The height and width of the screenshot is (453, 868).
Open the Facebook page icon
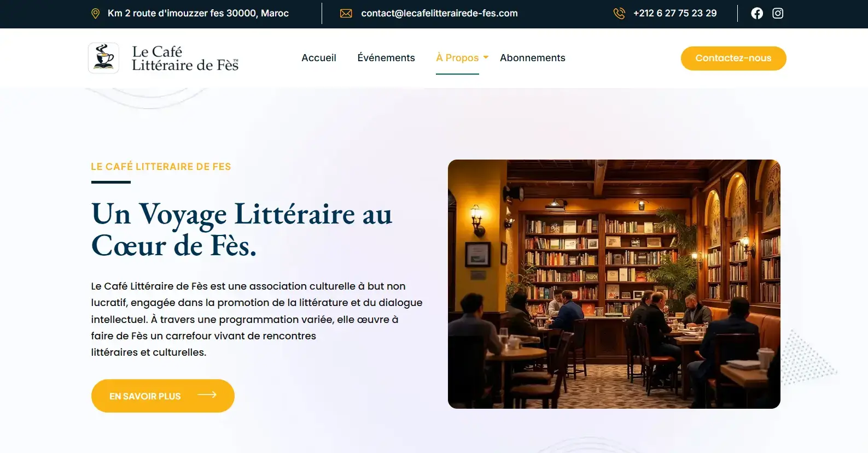pyautogui.click(x=757, y=13)
